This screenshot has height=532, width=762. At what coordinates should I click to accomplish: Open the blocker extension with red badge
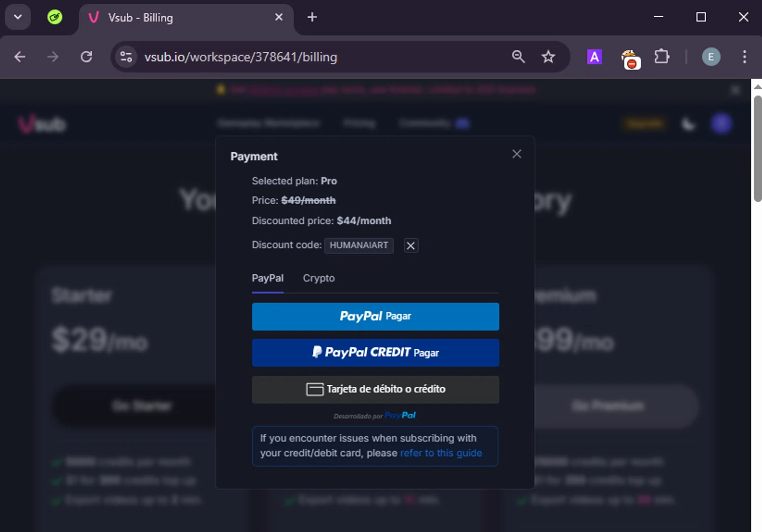630,59
